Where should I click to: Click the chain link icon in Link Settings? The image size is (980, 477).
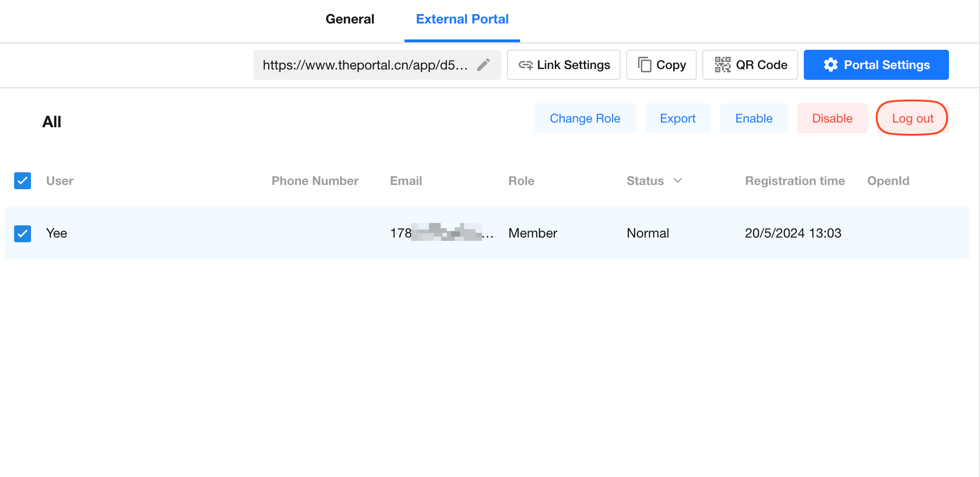pos(525,65)
